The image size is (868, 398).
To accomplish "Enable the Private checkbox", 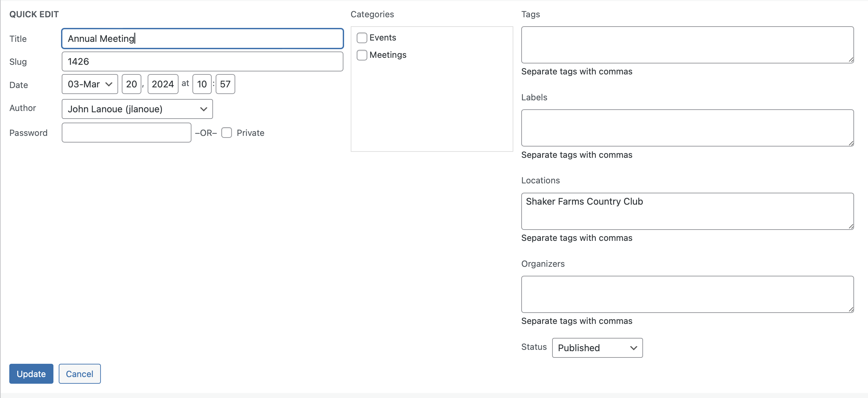I will (226, 133).
